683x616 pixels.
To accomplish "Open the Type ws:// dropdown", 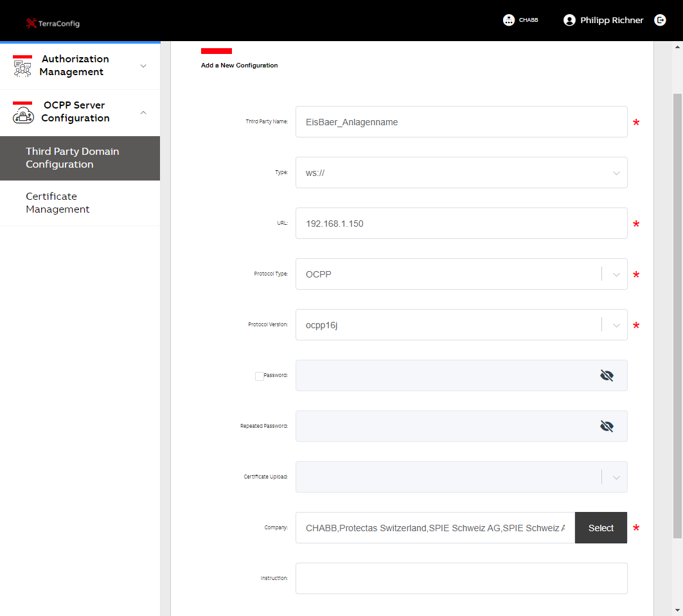I will [461, 172].
